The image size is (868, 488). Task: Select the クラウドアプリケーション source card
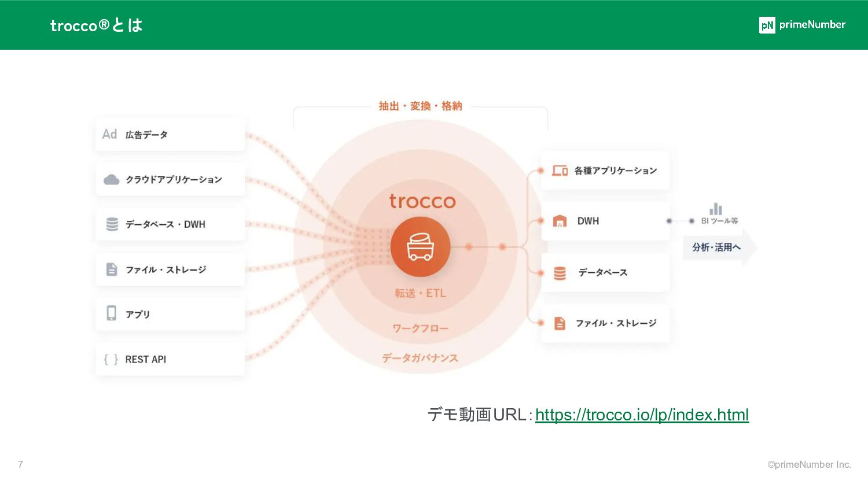170,179
